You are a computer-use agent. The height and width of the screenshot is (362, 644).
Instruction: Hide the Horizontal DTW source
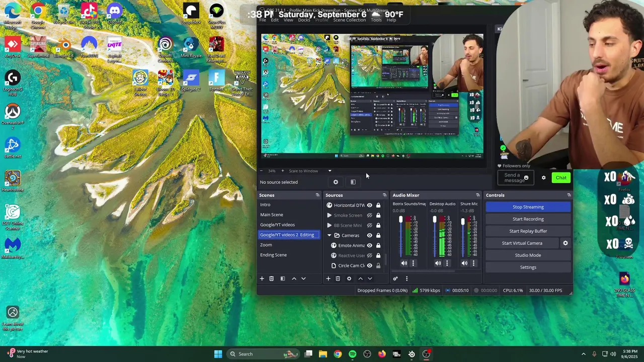(369, 205)
